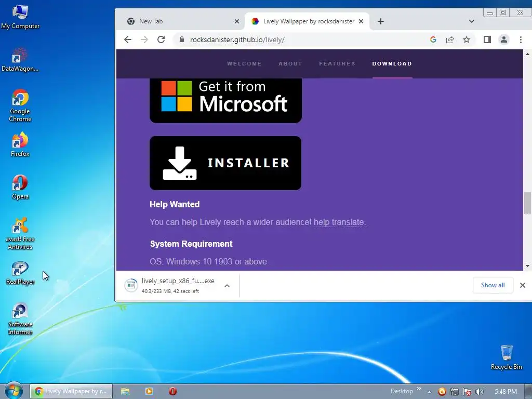The image size is (532, 399).
Task: Select the DOWNLOAD nav item
Action: point(392,64)
